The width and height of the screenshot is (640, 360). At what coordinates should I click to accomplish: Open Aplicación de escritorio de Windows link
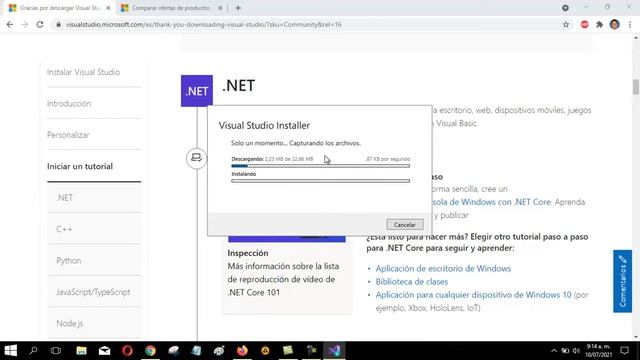[443, 269]
